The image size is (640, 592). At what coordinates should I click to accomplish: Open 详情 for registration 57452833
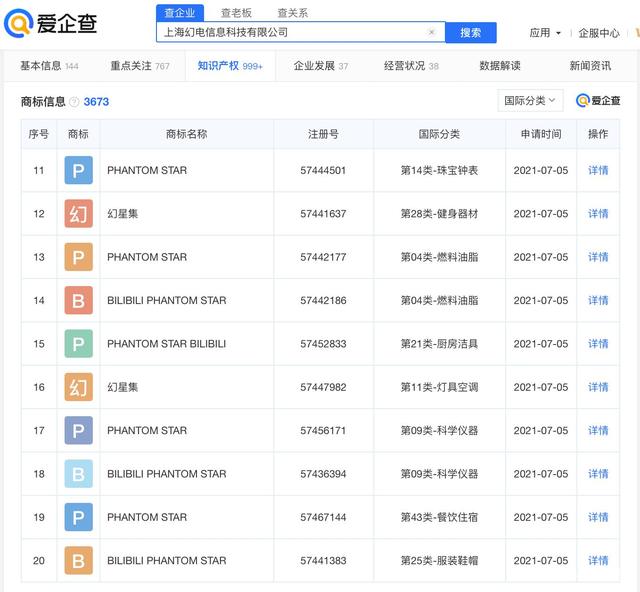[598, 344]
